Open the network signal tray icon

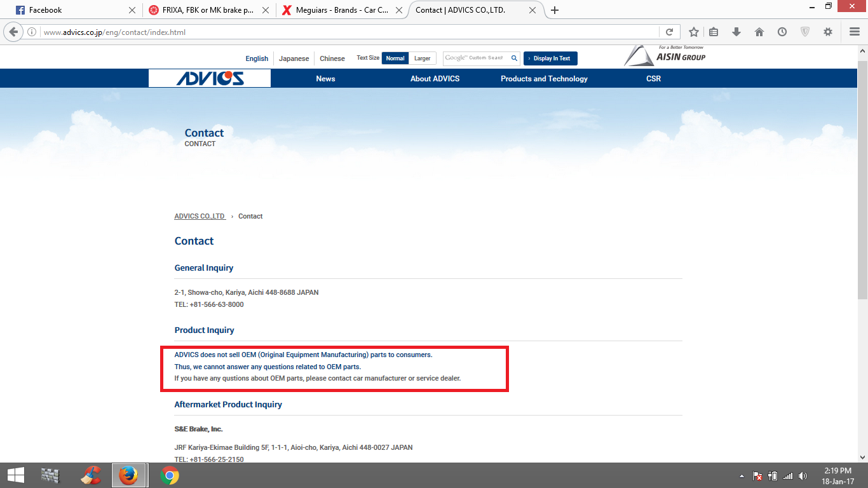[788, 476]
